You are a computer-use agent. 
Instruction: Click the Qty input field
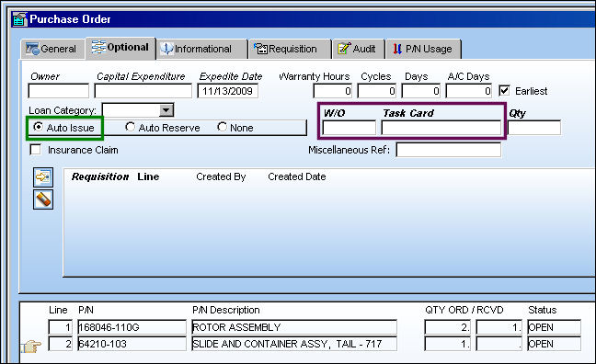pyautogui.click(x=534, y=128)
